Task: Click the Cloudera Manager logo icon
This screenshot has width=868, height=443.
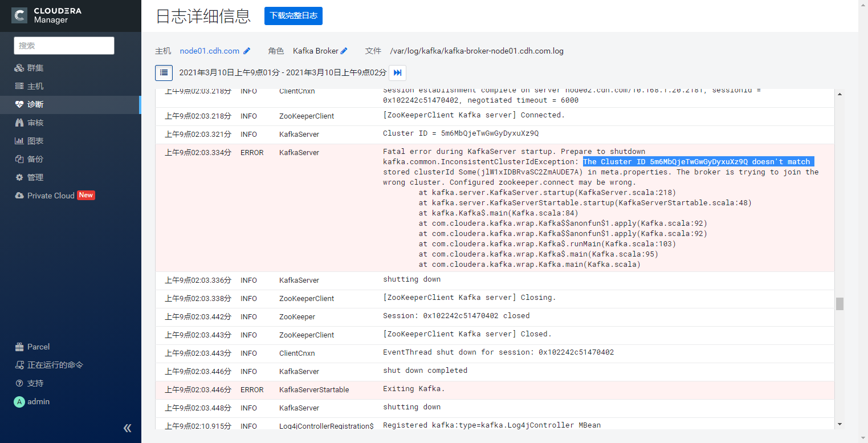Action: [20, 15]
